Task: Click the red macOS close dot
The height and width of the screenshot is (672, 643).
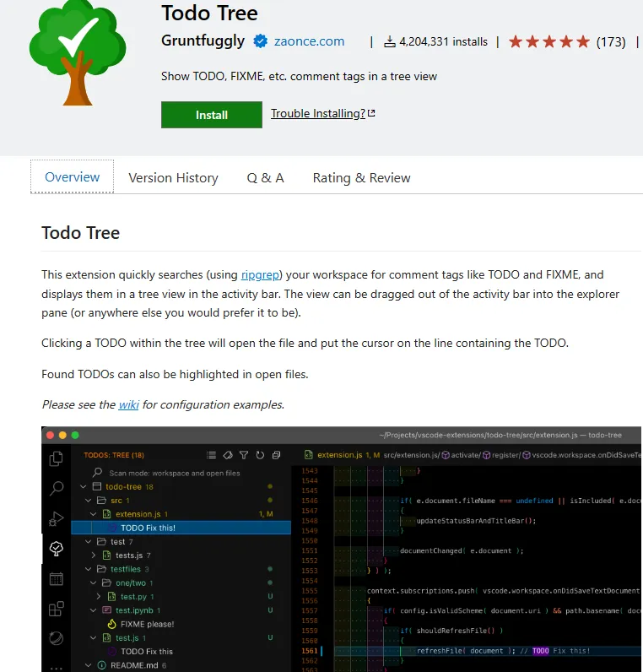Action: click(50, 436)
